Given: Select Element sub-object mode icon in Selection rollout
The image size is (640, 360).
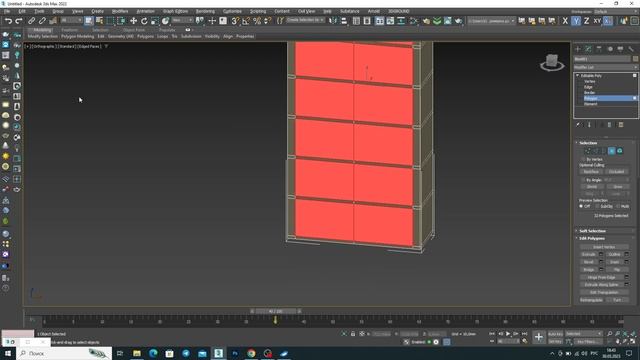Looking at the screenshot, I should (x=620, y=151).
